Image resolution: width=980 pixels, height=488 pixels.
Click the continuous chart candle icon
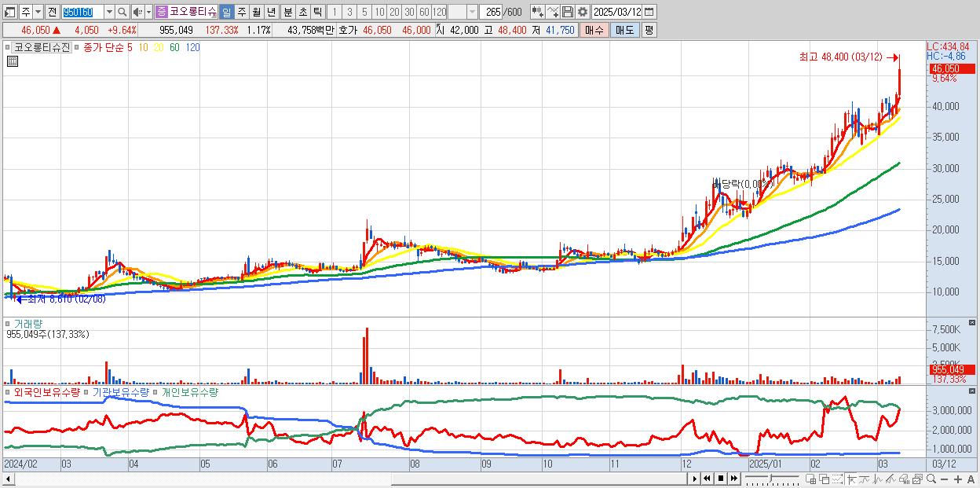[537, 12]
